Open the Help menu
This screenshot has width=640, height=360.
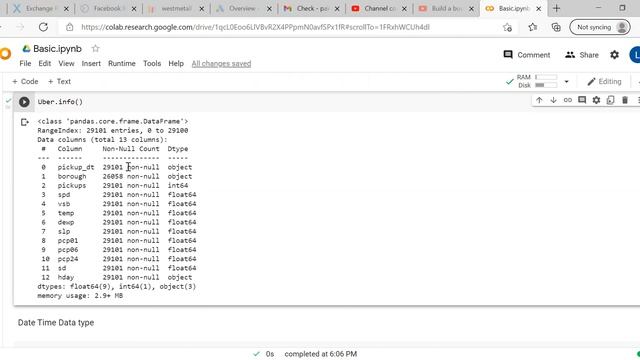click(x=176, y=64)
